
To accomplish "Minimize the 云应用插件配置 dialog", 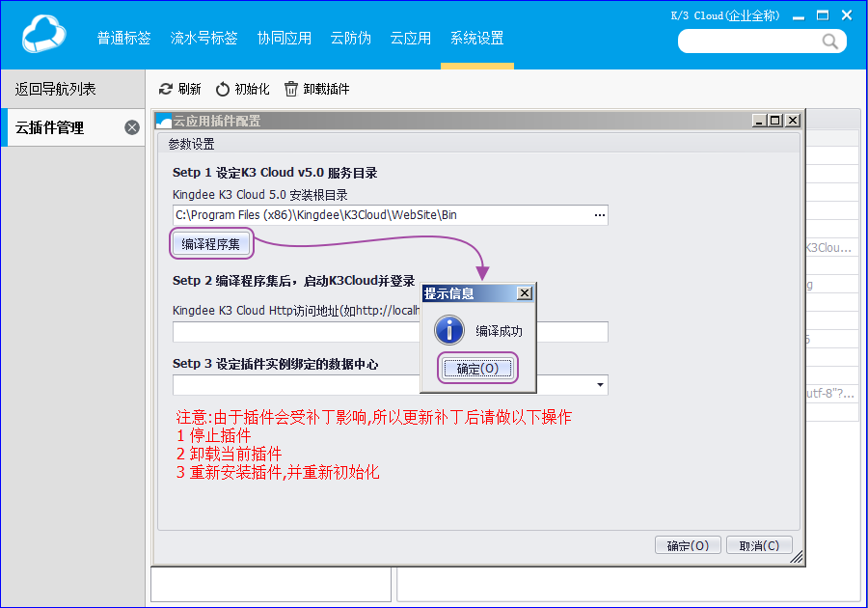I will coord(759,121).
